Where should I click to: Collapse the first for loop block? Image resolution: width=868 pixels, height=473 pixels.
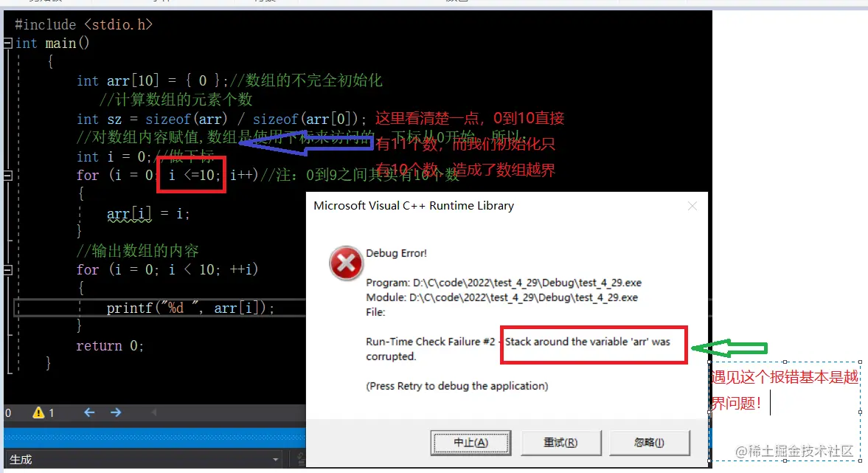(x=8, y=176)
